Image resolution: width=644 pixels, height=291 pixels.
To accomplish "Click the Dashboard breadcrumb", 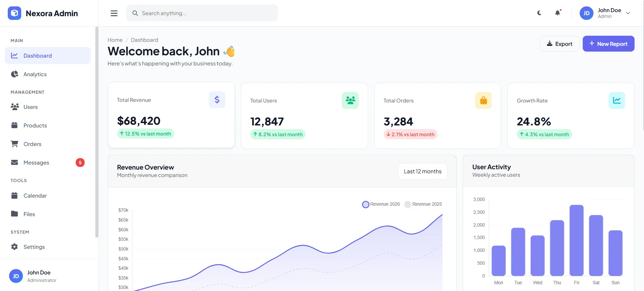I will tap(144, 40).
